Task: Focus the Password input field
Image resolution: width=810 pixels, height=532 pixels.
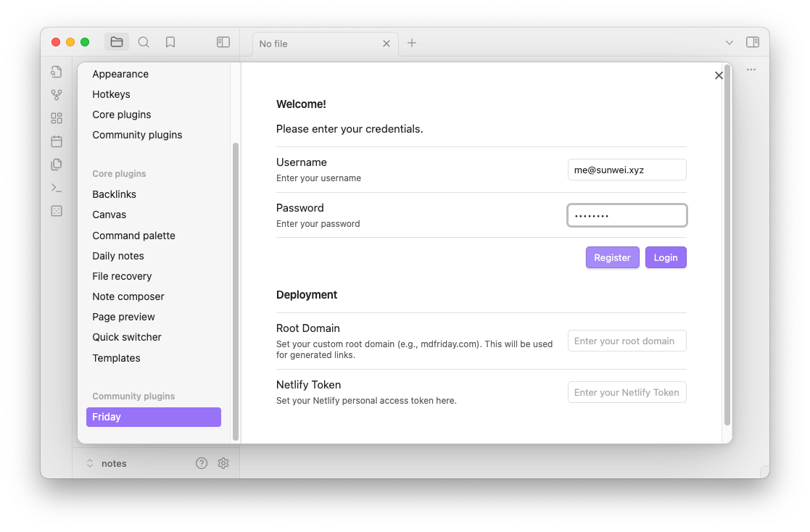Action: (627, 215)
